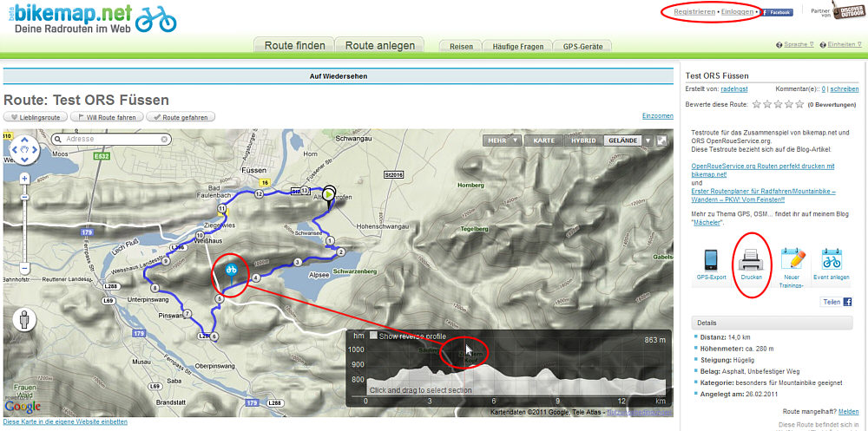
Task: Click the map zoom in plus button
Action: pos(23,178)
